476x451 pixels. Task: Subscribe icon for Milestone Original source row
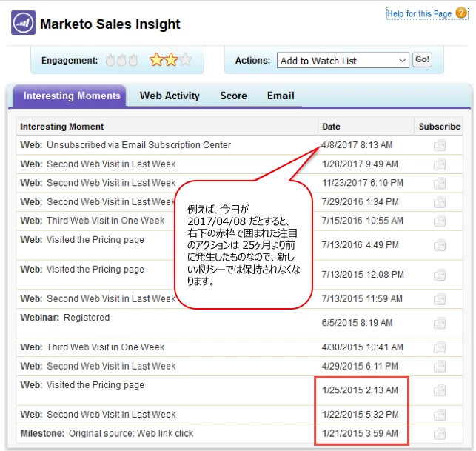point(440,434)
